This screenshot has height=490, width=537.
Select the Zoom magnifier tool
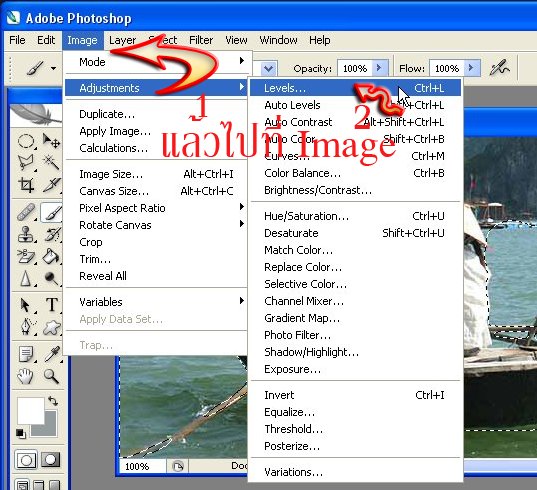pos(51,376)
